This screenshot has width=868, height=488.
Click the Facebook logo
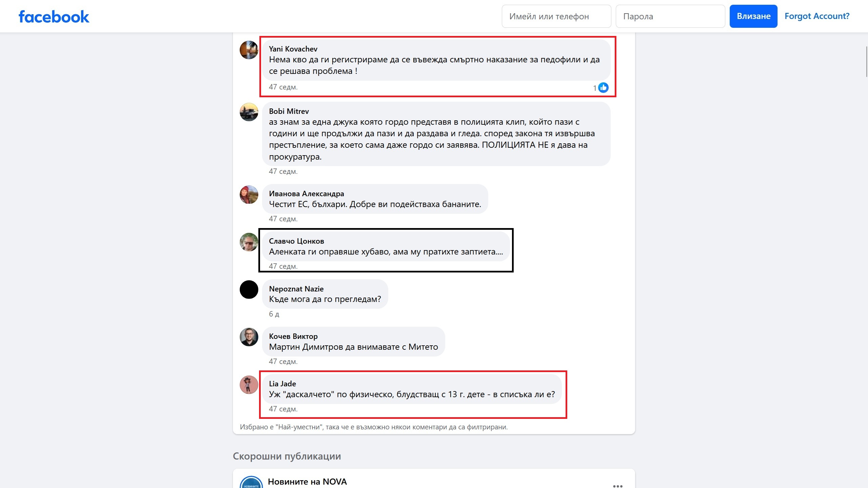54,17
